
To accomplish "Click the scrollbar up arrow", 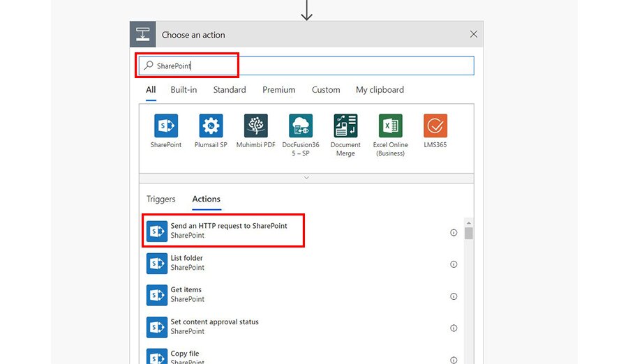I will click(x=469, y=222).
